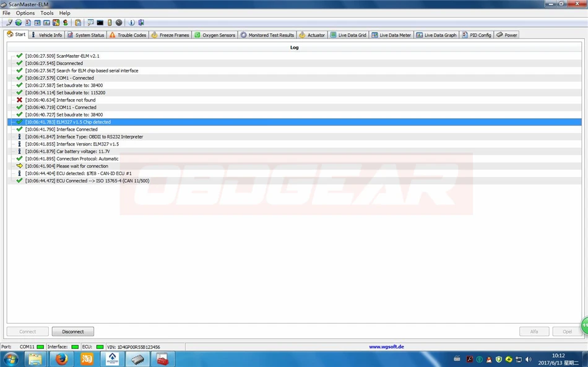
Task: Switch to the Vehicle Info tab
Action: [46, 35]
